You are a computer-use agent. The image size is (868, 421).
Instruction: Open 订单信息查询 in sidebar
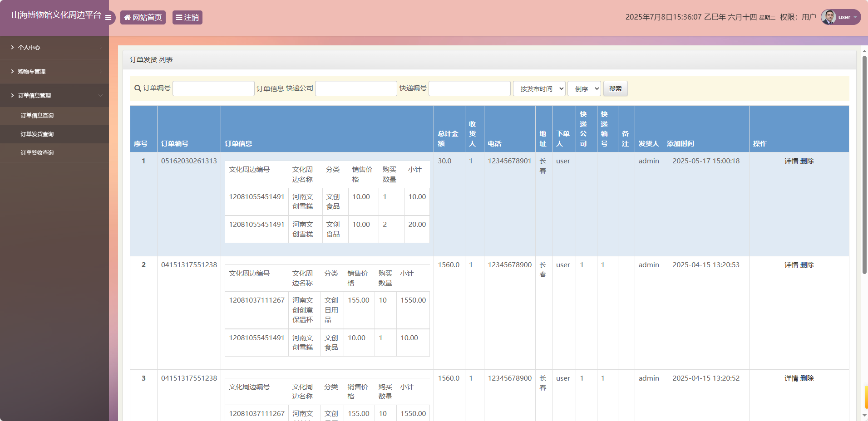37,116
